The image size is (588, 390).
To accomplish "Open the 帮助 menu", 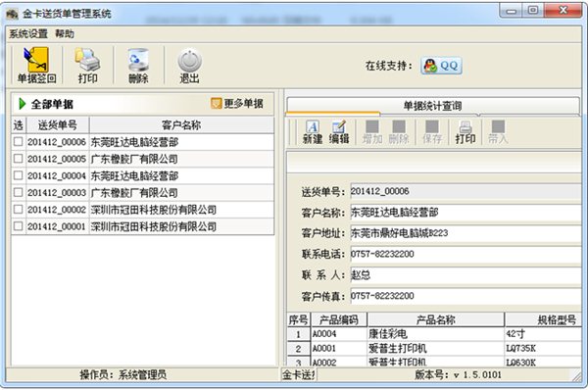I will 65,34.
